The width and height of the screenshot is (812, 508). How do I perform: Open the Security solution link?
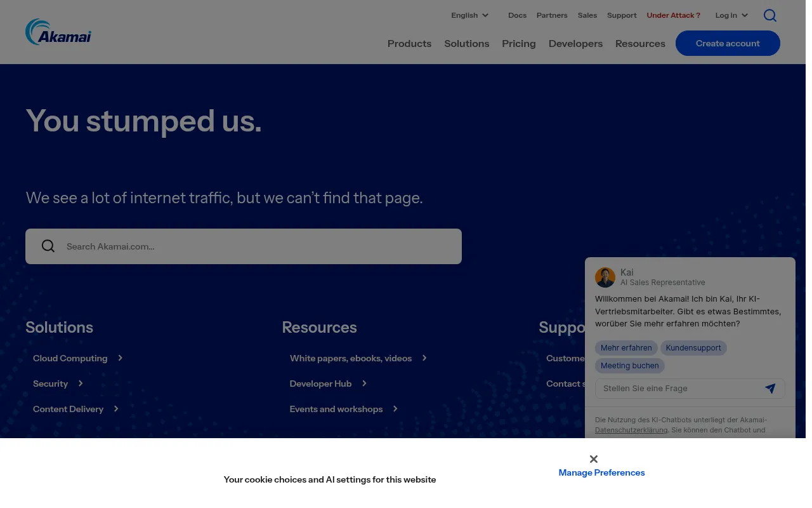50,384
